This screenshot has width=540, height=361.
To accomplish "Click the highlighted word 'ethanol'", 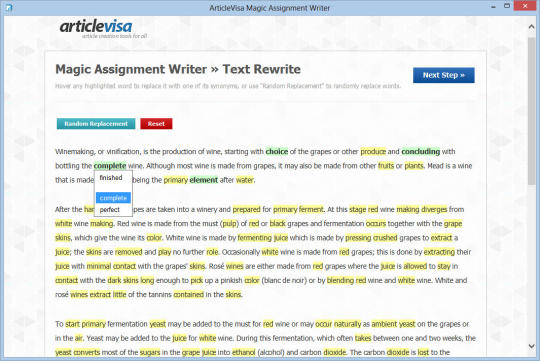I will point(243,352).
